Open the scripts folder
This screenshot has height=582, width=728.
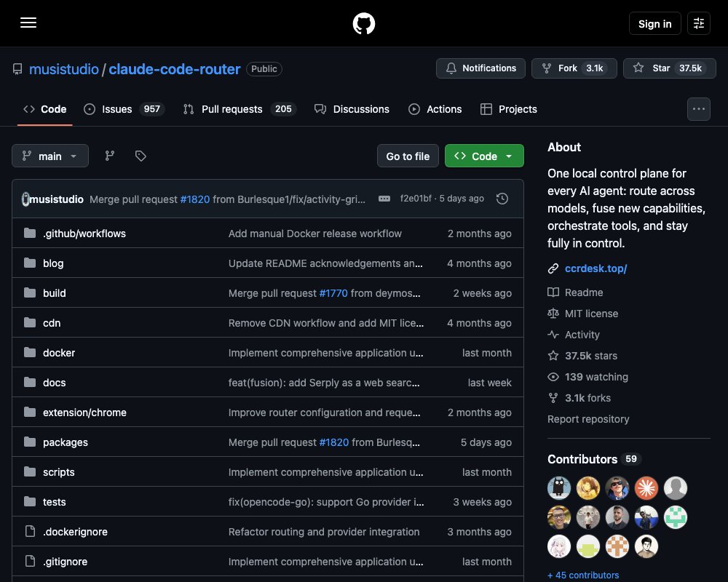tap(58, 472)
